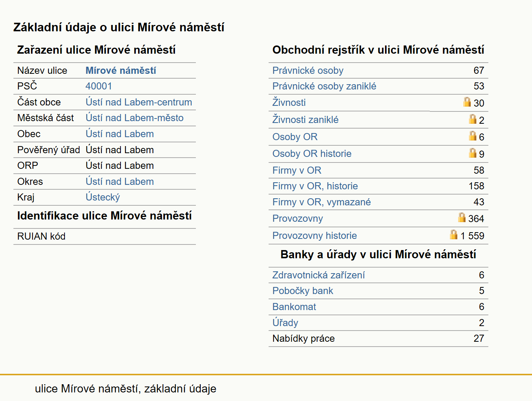This screenshot has height=401, width=532.
Task: Open Ústí nad Labem-město district link
Action: click(134, 118)
